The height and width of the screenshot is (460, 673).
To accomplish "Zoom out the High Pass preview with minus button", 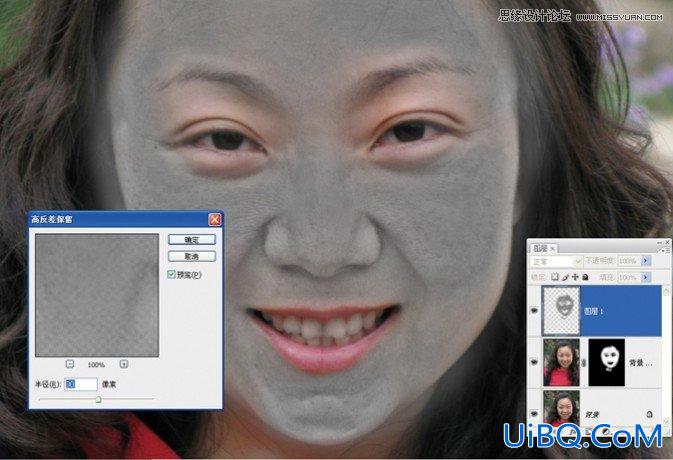I will [x=70, y=364].
